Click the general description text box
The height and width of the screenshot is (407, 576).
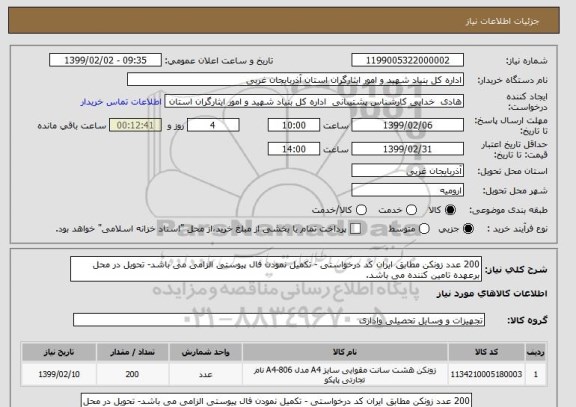[276, 269]
